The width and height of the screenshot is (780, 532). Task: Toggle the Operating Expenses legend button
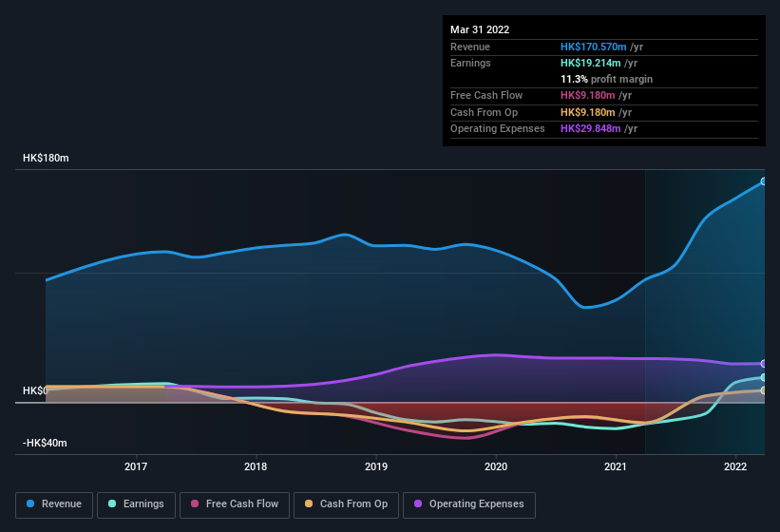[x=469, y=504]
